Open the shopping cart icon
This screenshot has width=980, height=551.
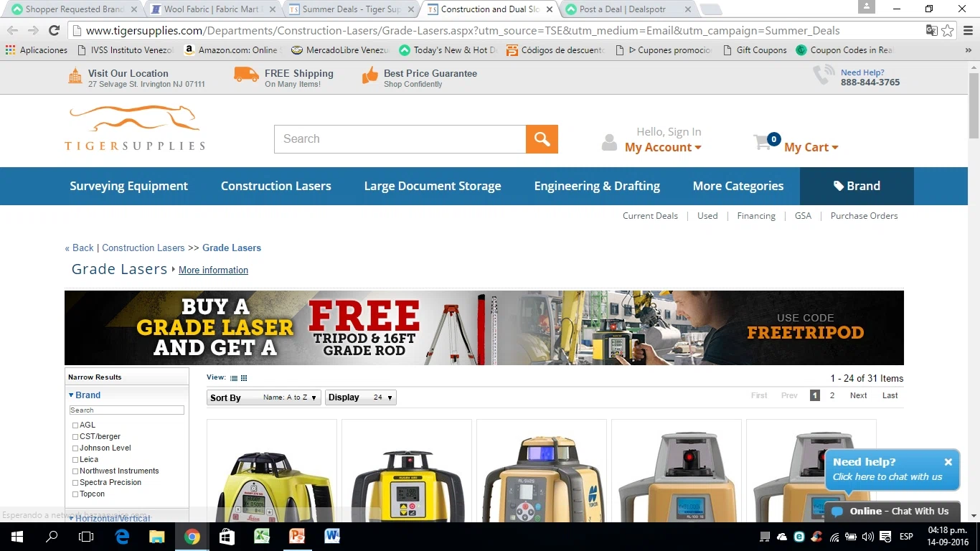click(x=763, y=142)
